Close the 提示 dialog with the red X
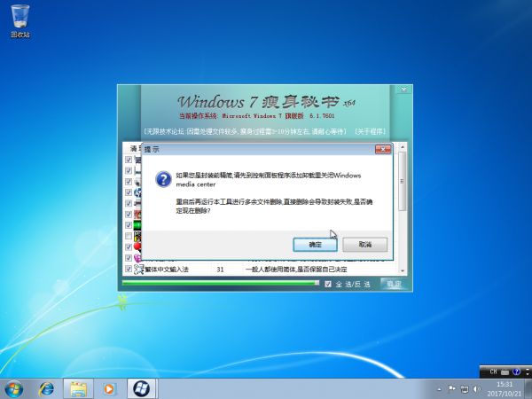532x399 pixels. click(x=383, y=149)
